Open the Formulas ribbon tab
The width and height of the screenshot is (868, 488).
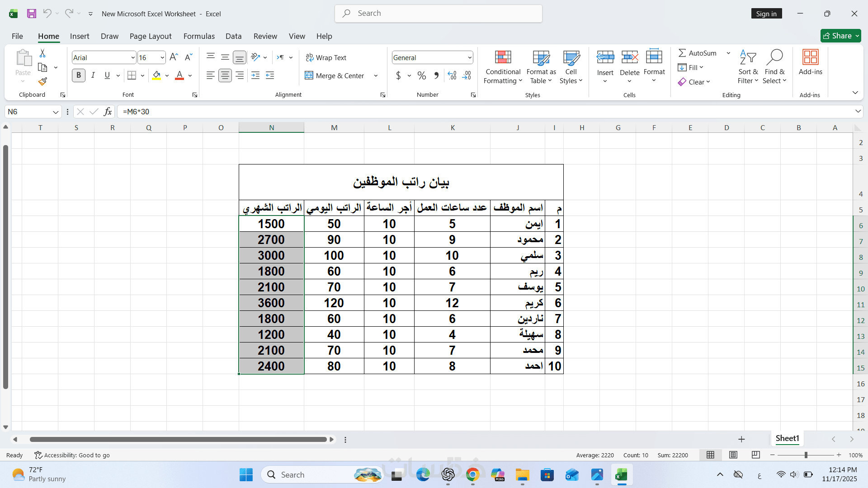(199, 36)
